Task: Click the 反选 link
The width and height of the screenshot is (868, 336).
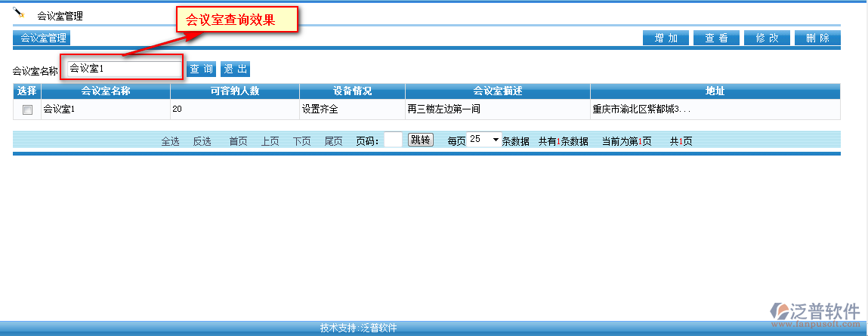Action: [x=202, y=141]
